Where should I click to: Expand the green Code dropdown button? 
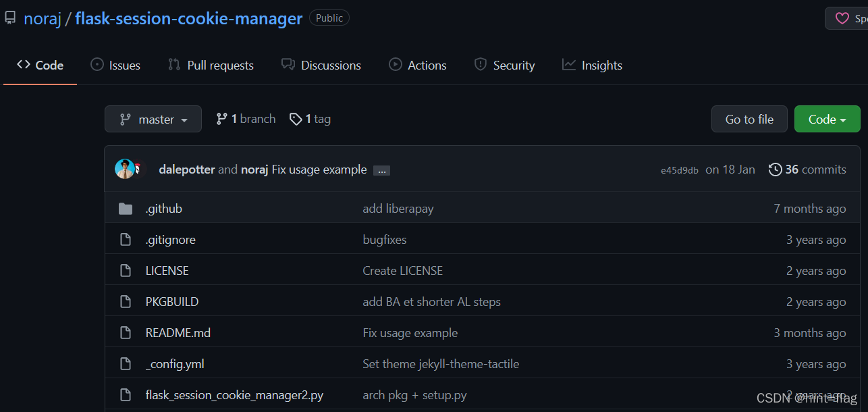(828, 119)
